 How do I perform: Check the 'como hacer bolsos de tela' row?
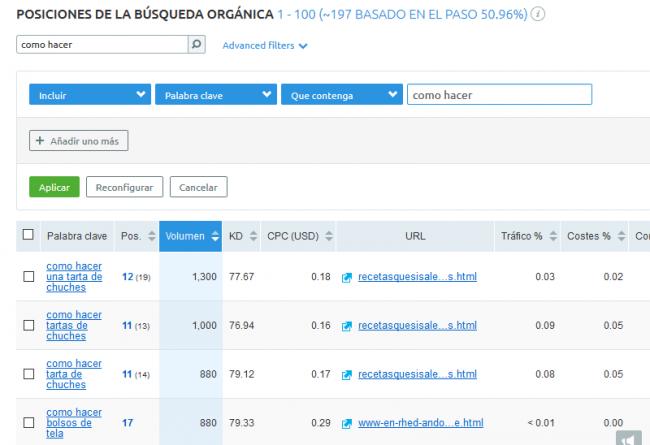29,422
